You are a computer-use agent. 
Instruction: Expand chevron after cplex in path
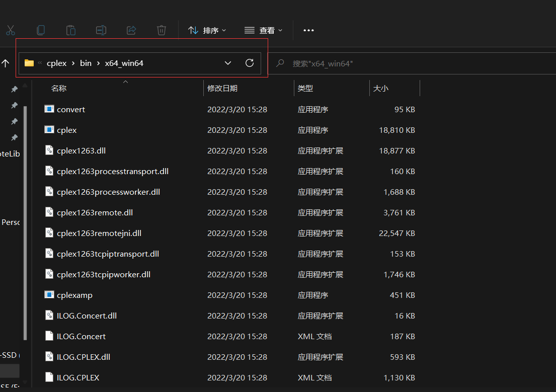point(73,63)
